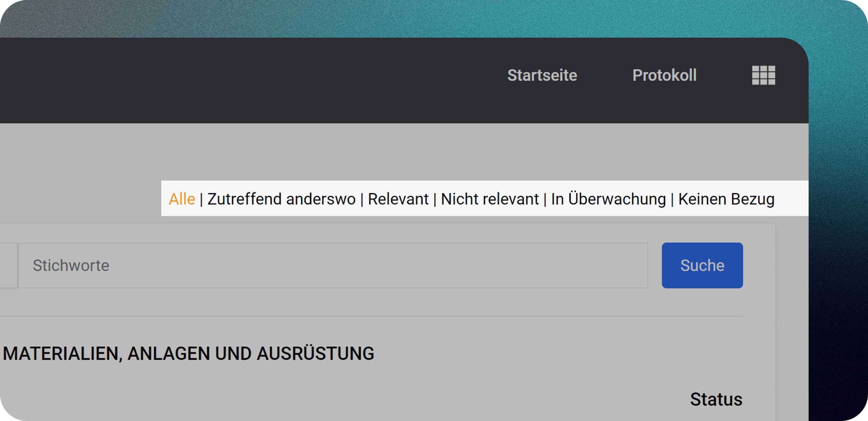Return home via the Startseite link
This screenshot has height=421, width=868.
tap(542, 75)
